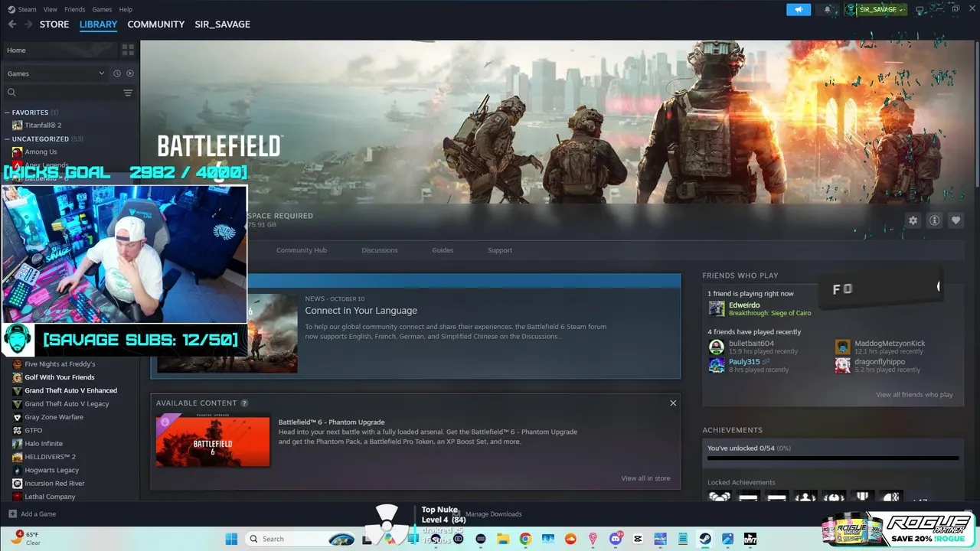Toggle the ready-to-play filter icon
The height and width of the screenshot is (551, 980).
coord(130,73)
